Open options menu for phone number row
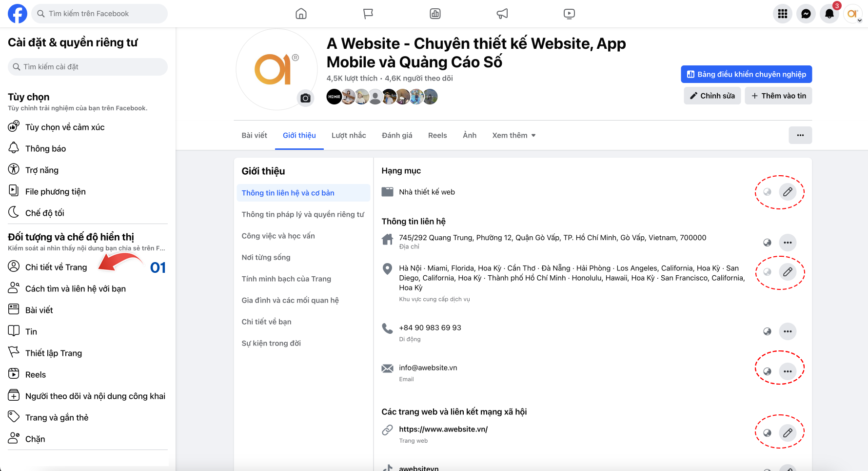This screenshot has height=471, width=868. pyautogui.click(x=788, y=331)
